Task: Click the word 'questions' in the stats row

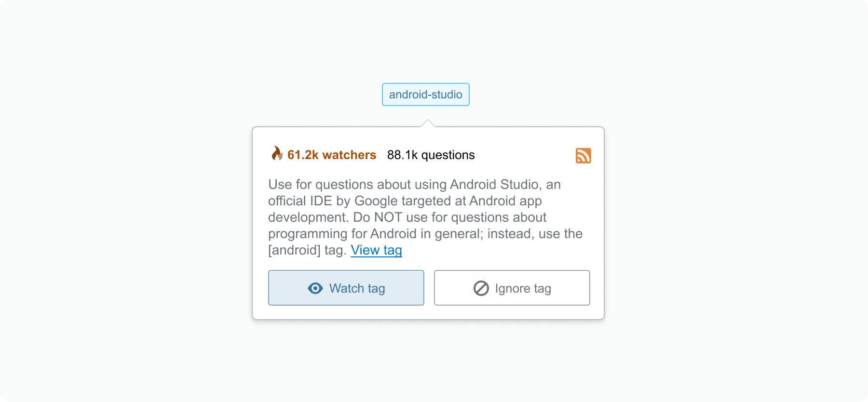Action: coord(448,155)
